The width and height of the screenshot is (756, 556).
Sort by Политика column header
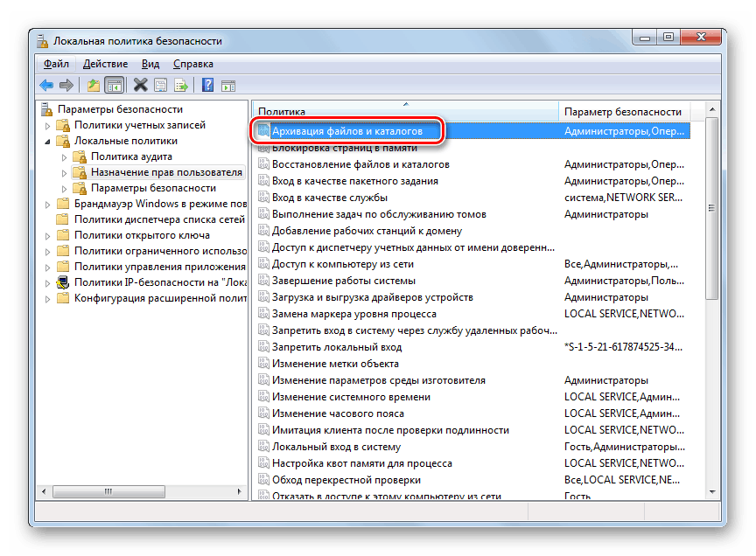[x=405, y=111]
